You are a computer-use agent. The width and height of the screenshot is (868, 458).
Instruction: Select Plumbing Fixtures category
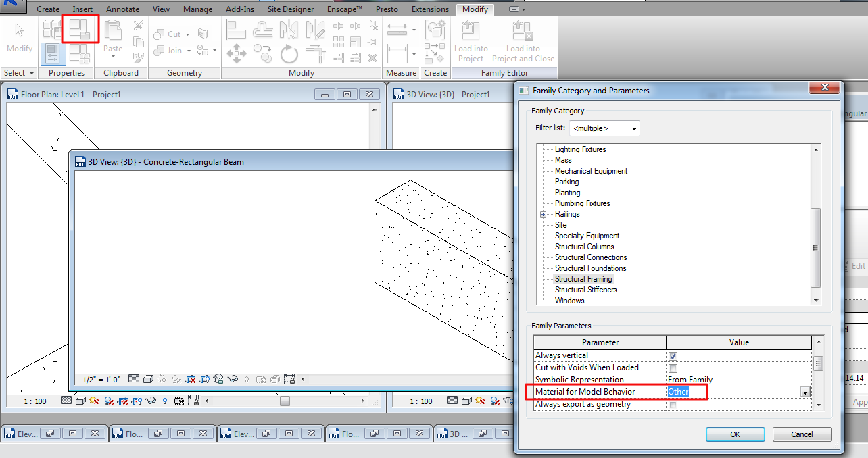pyautogui.click(x=582, y=203)
